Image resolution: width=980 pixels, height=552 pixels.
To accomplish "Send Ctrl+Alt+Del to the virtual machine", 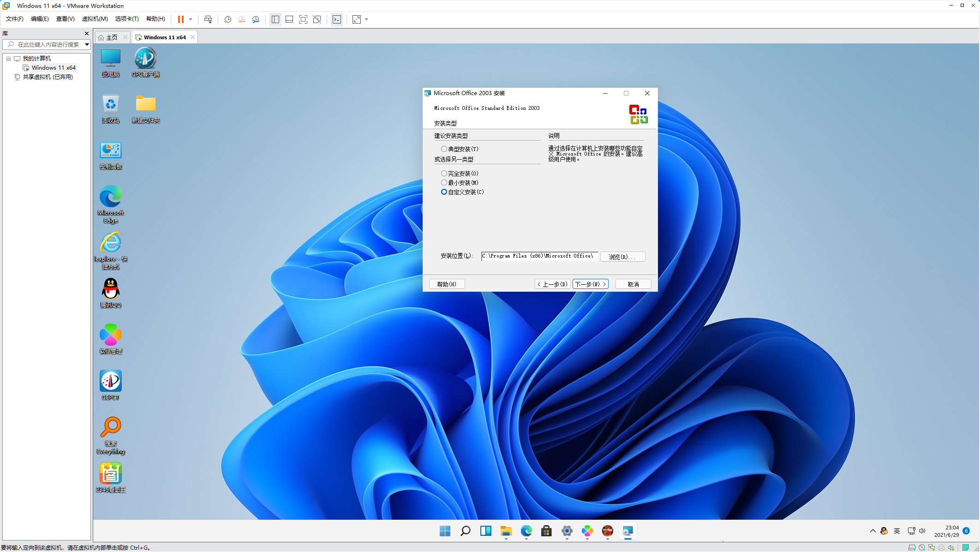I will point(208,19).
